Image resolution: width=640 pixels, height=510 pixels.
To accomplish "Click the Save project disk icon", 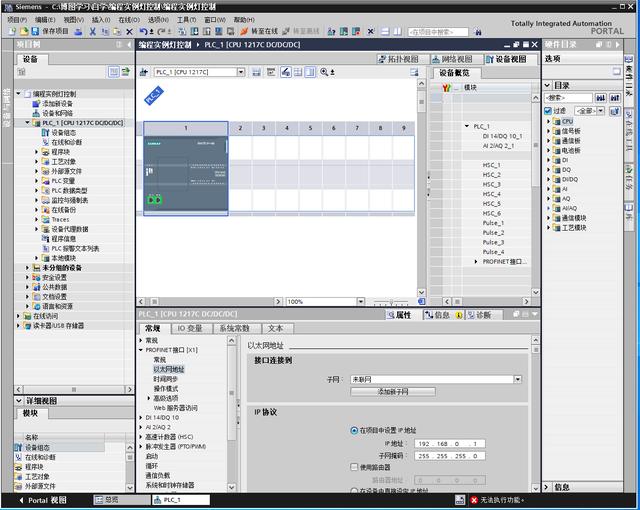I will 35,31.
